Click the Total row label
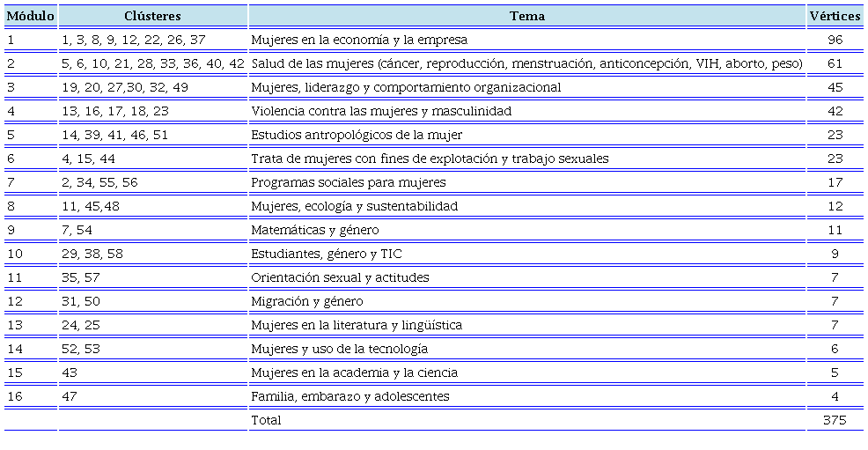868x450 pixels. pyautogui.click(x=267, y=420)
